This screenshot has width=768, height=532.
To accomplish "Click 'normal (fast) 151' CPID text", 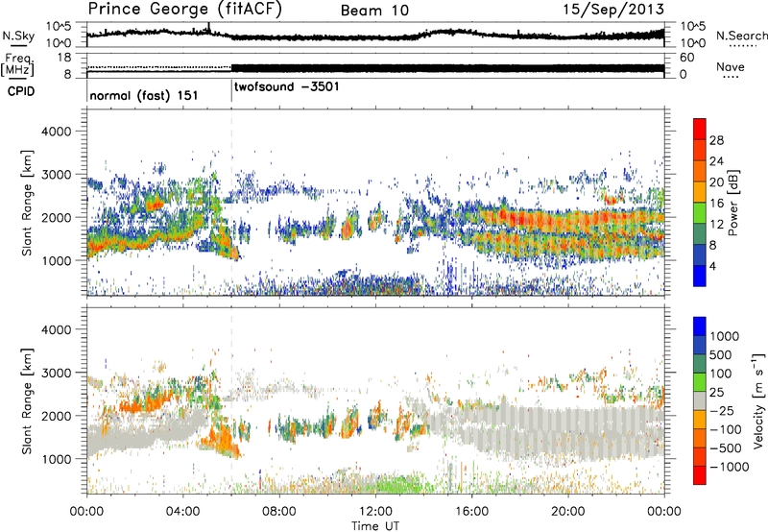I will point(143,95).
